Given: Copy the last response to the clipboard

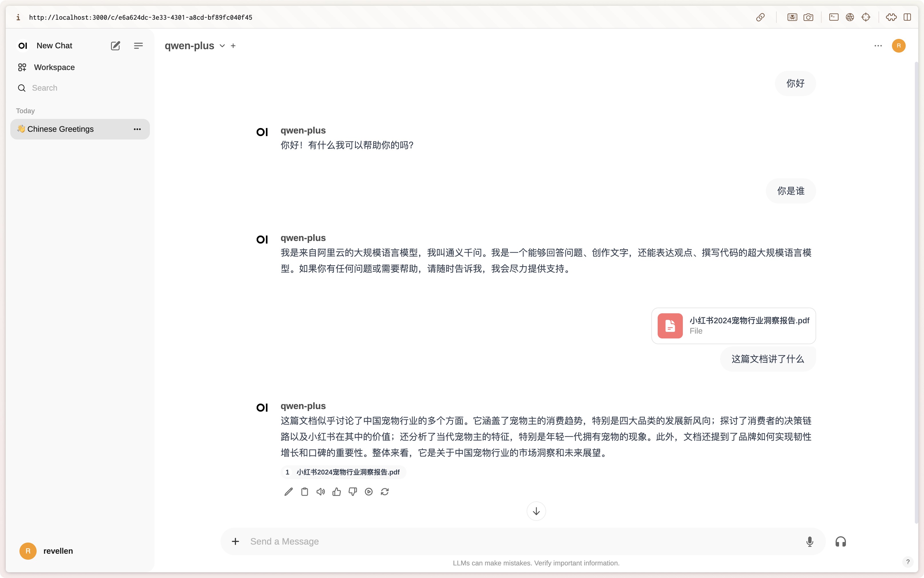Looking at the screenshot, I should pyautogui.click(x=304, y=492).
